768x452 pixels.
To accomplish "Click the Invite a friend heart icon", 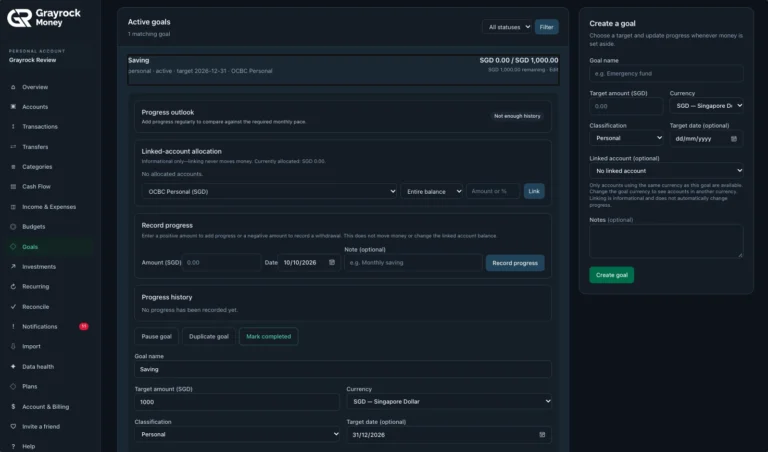I will 13,427.
